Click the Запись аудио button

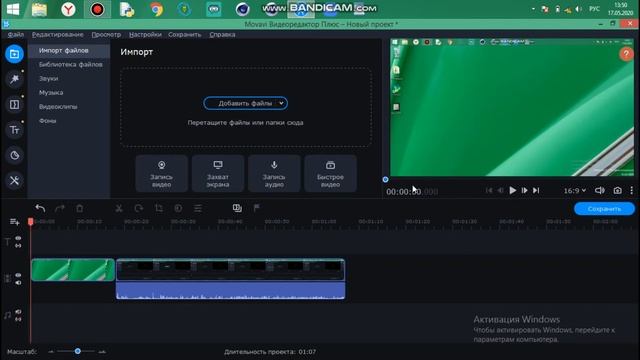click(x=274, y=173)
